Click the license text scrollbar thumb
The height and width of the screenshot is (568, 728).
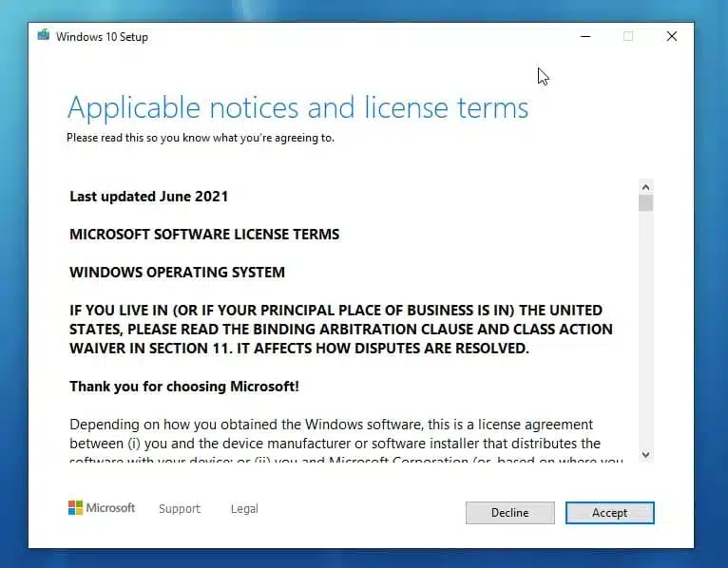(645, 203)
